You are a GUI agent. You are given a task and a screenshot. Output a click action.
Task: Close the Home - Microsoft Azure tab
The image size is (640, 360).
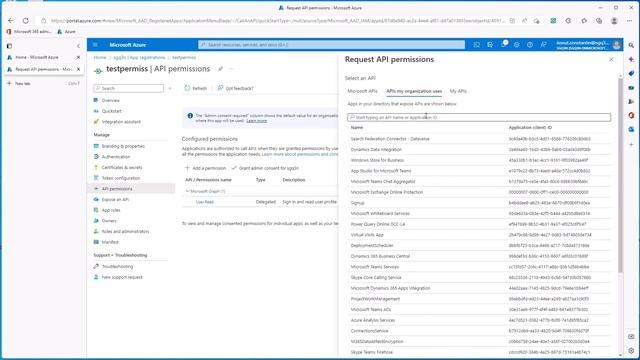pyautogui.click(x=78, y=57)
